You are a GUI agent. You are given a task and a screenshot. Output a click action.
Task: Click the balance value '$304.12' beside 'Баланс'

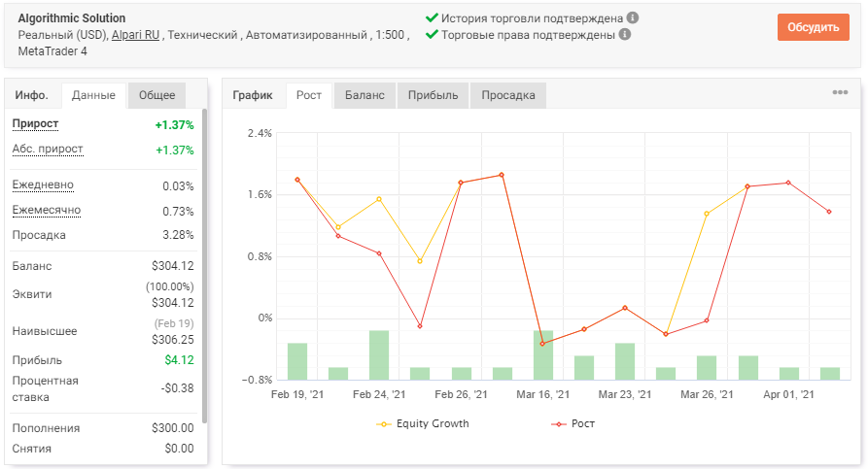tap(173, 266)
